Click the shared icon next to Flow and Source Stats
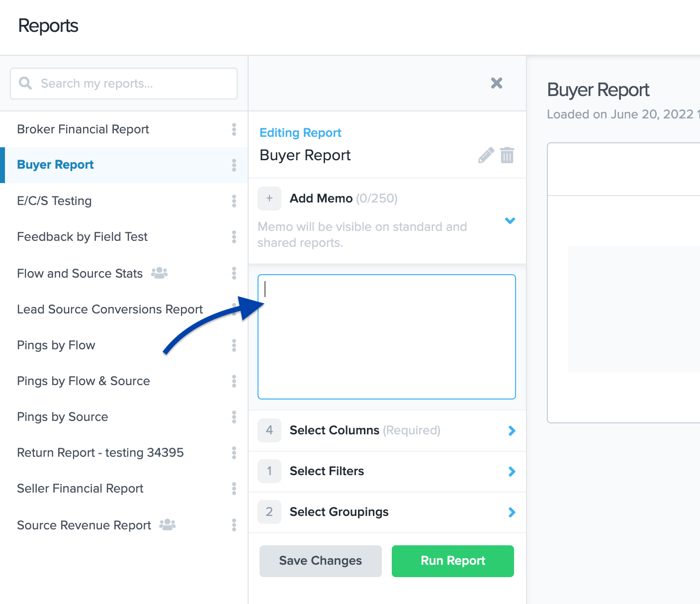The height and width of the screenshot is (604, 700). coord(159,273)
